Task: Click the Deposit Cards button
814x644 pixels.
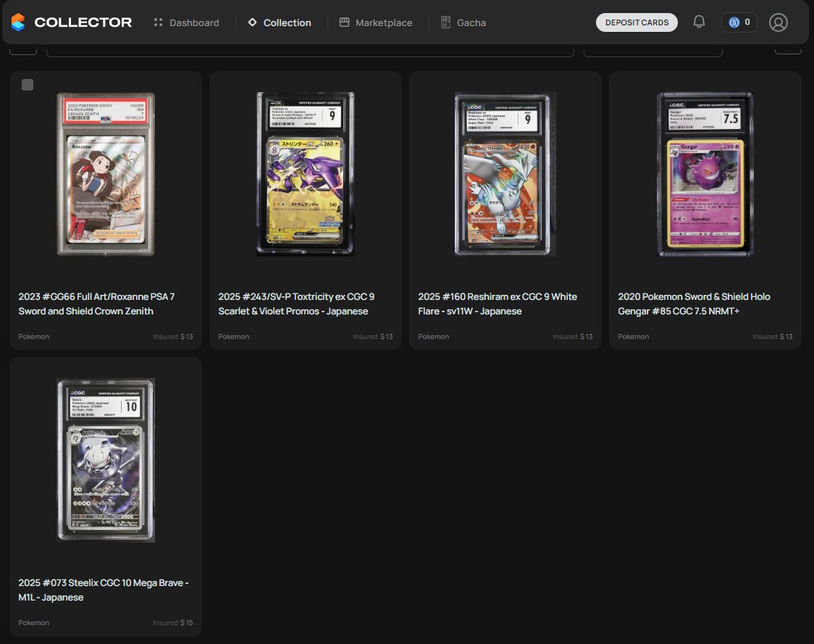Action: tap(637, 22)
